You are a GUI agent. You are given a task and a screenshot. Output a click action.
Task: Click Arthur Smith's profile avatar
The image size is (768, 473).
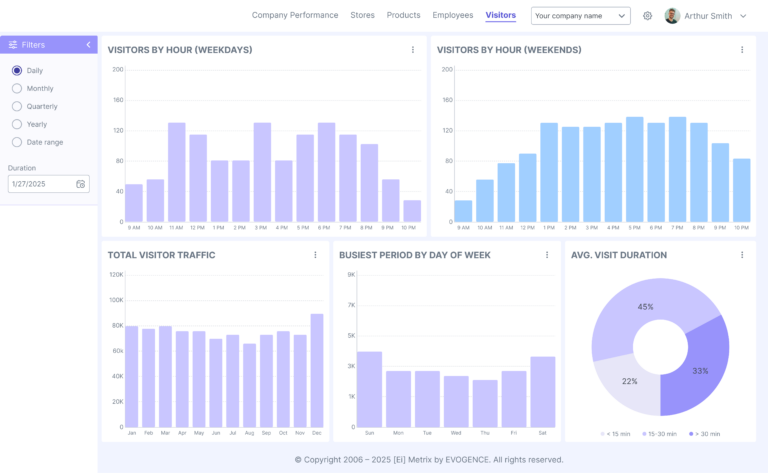click(x=672, y=16)
